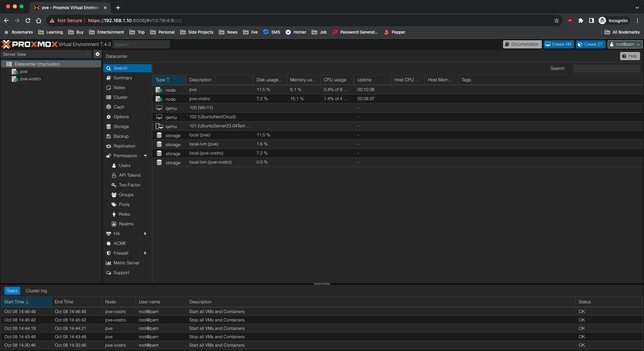Sort by Type column header

pyautogui.click(x=169, y=80)
